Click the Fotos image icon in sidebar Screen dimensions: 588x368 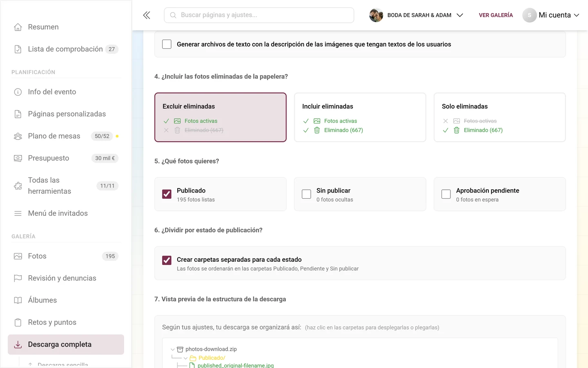18,256
